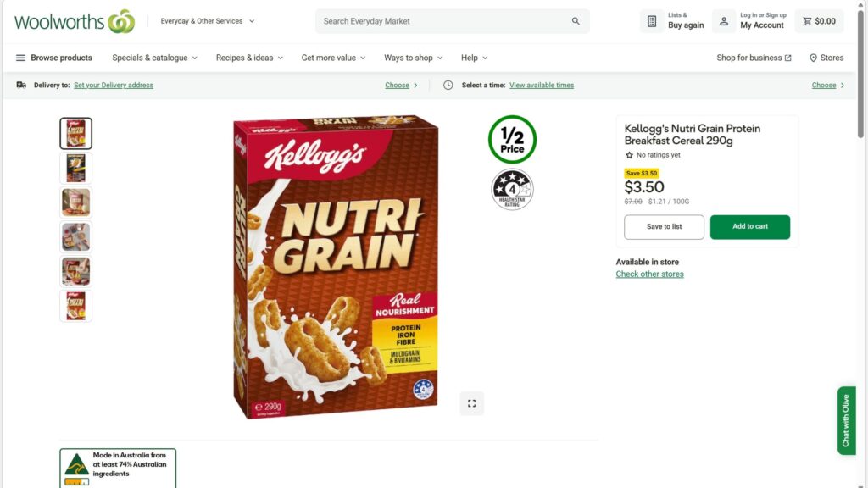Click the Stores location pin icon

pyautogui.click(x=813, y=58)
